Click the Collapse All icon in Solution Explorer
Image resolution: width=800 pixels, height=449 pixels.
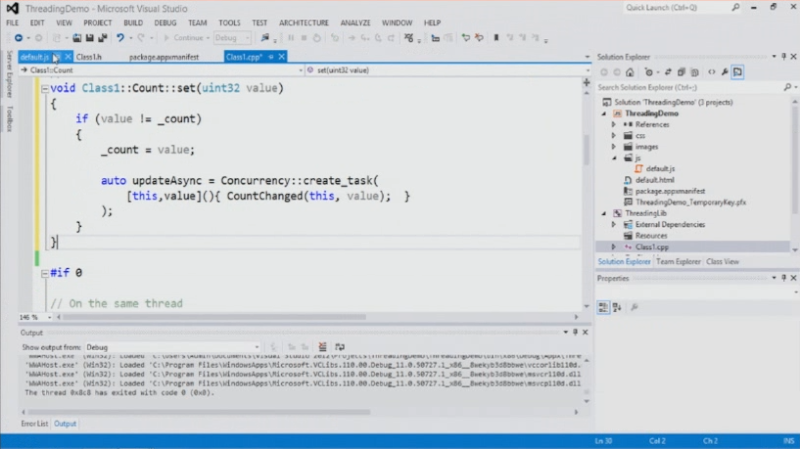[x=681, y=72]
